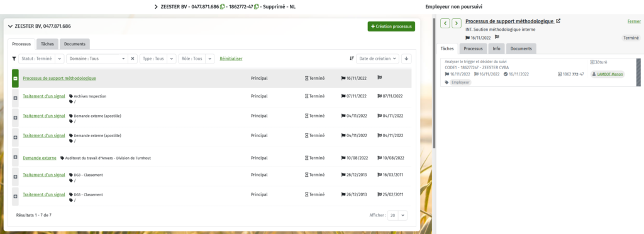The height and width of the screenshot is (234, 644).
Task: Open external link icon beside detail panel title
Action: point(558,21)
